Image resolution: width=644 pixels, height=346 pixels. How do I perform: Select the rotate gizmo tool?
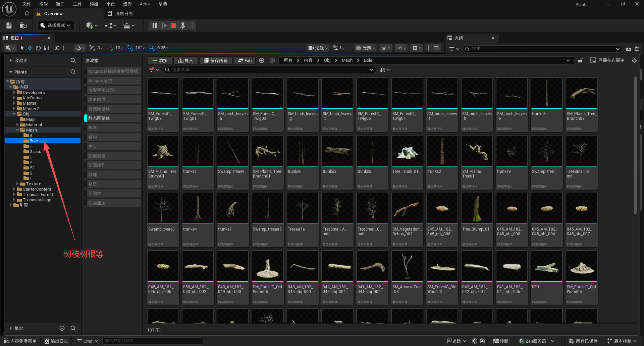[38, 48]
